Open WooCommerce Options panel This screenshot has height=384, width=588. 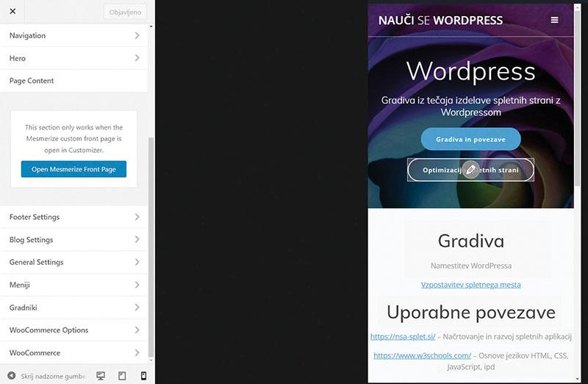(73, 330)
